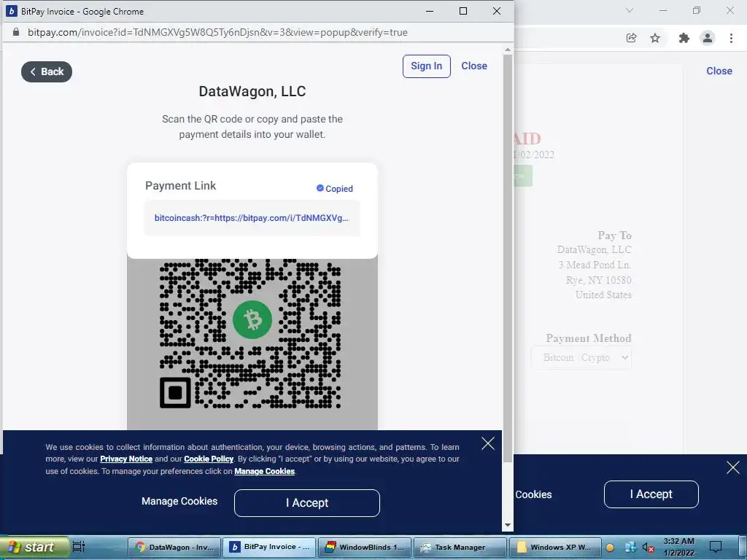Dismiss the cookie banner in the background window

click(x=733, y=467)
